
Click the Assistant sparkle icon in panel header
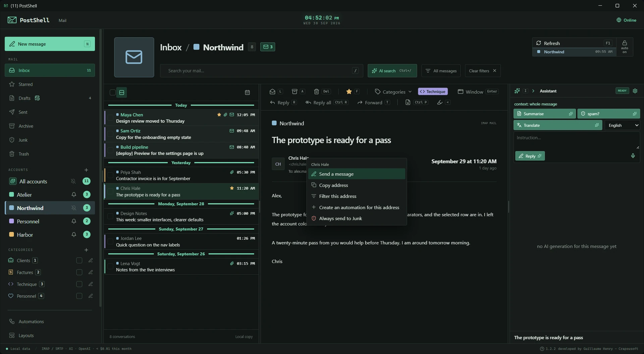tap(517, 91)
